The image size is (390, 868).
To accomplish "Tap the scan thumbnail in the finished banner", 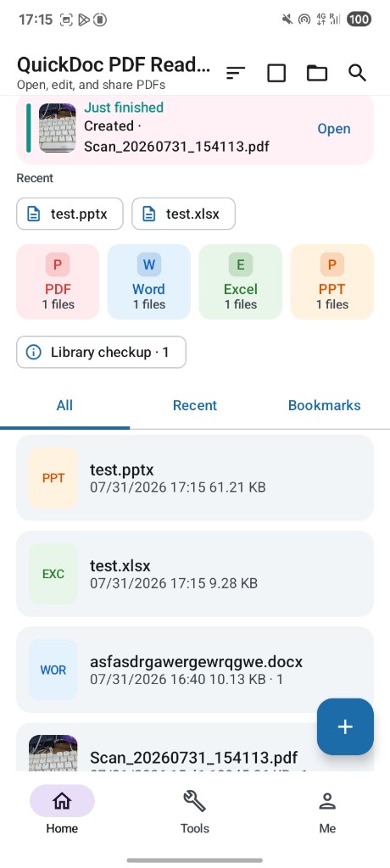I will (x=58, y=128).
